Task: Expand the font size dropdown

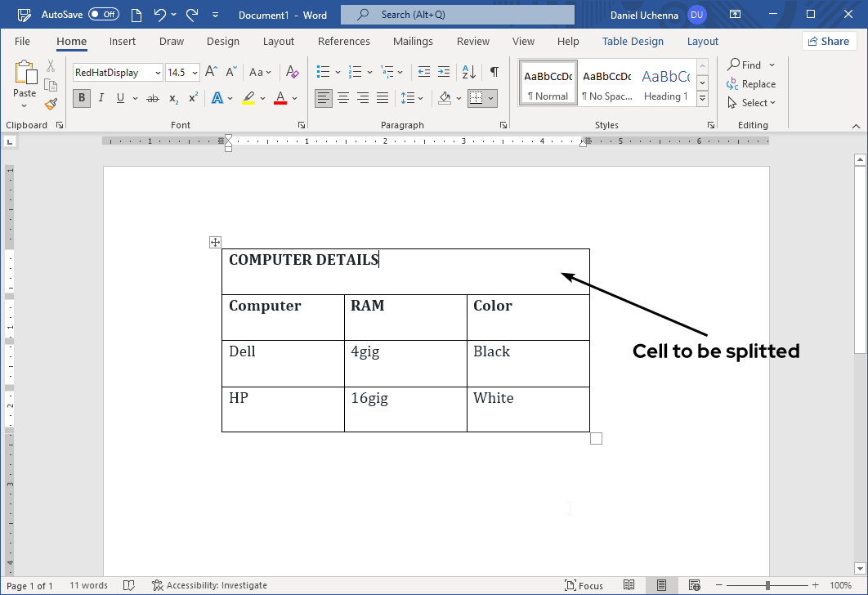Action: pos(194,73)
